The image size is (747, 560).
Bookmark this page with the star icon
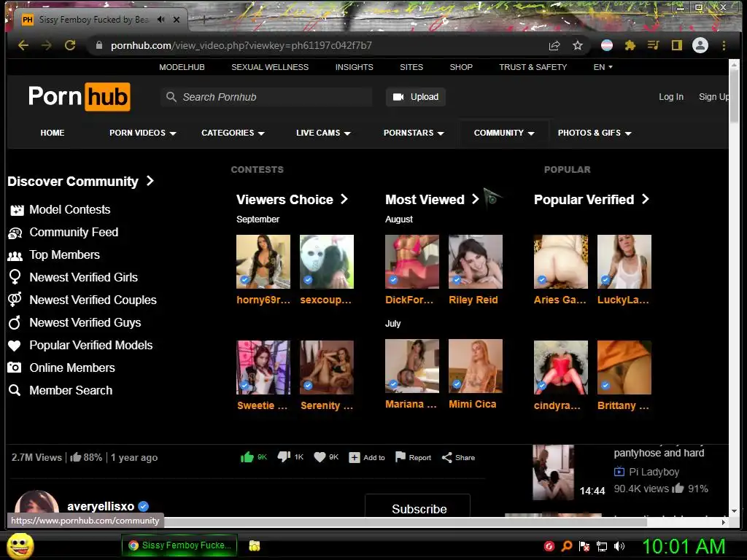tap(578, 45)
